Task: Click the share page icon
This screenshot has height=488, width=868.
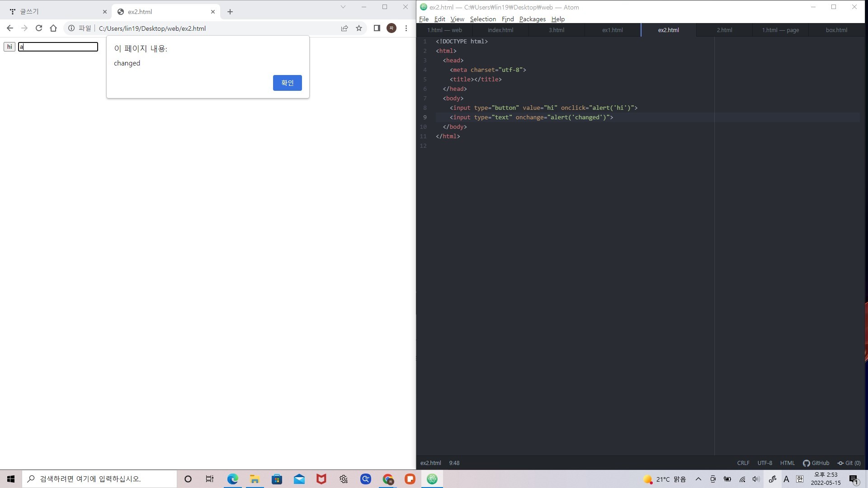Action: click(x=344, y=28)
